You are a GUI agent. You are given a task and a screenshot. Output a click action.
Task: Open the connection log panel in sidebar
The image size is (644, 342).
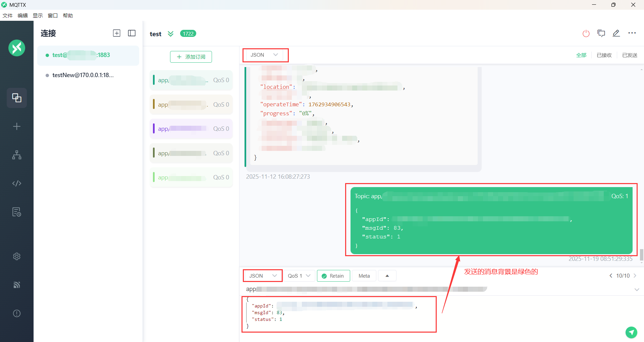click(17, 212)
